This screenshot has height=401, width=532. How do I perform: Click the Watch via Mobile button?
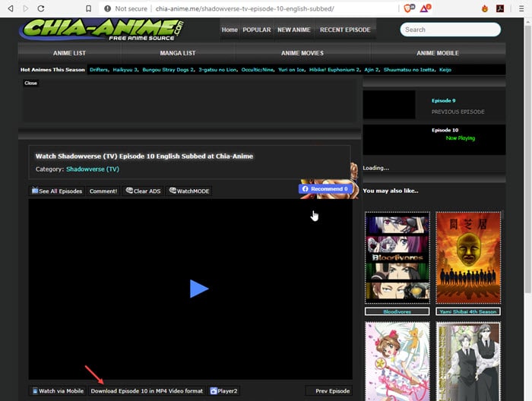click(58, 391)
